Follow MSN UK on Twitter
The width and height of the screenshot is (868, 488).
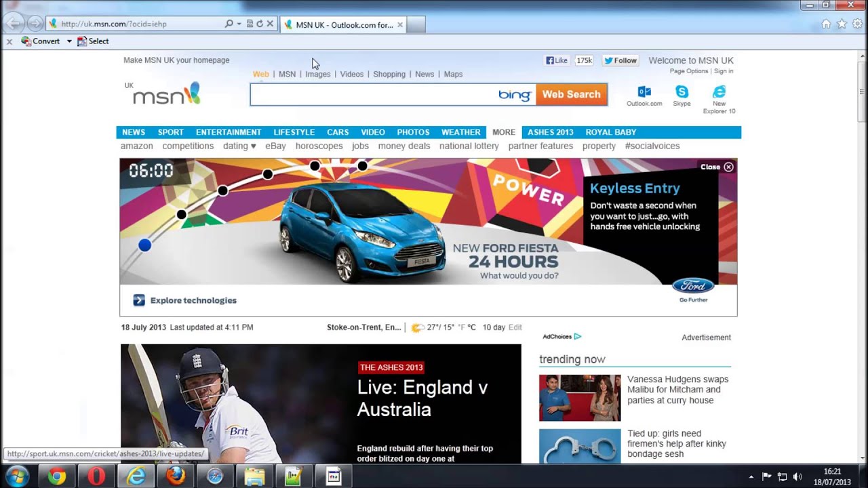tap(620, 60)
